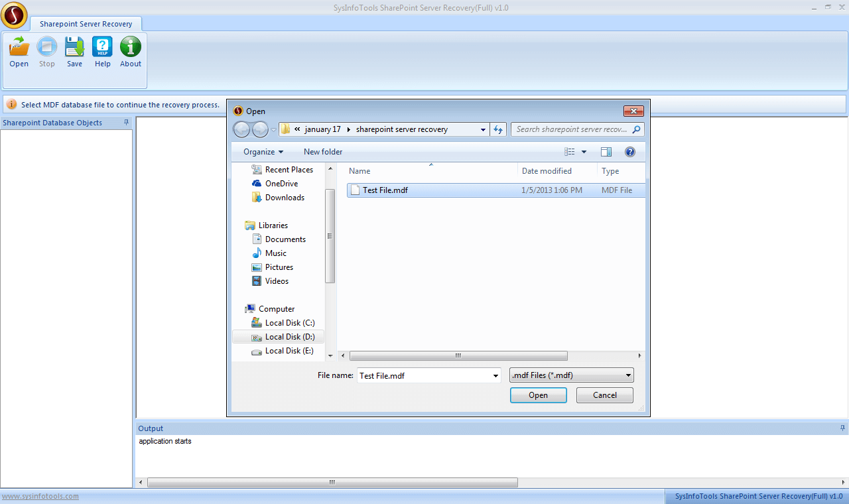This screenshot has height=504, width=849.
Task: Click the dialog's blue help question icon
Action: pos(630,152)
